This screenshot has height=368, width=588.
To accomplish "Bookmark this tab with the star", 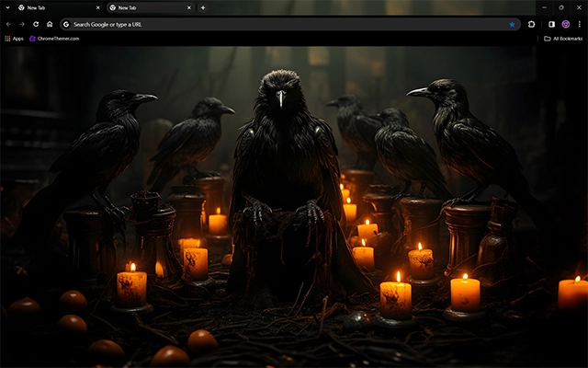I will [512, 25].
